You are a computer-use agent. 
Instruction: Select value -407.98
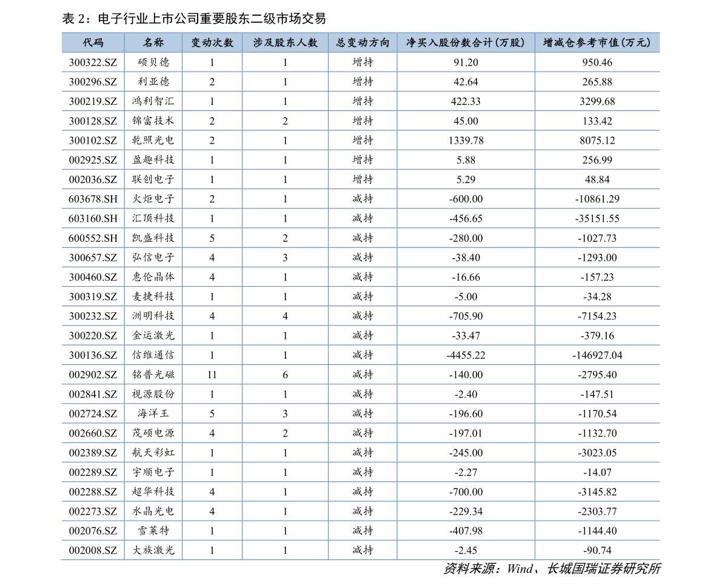tap(466, 531)
